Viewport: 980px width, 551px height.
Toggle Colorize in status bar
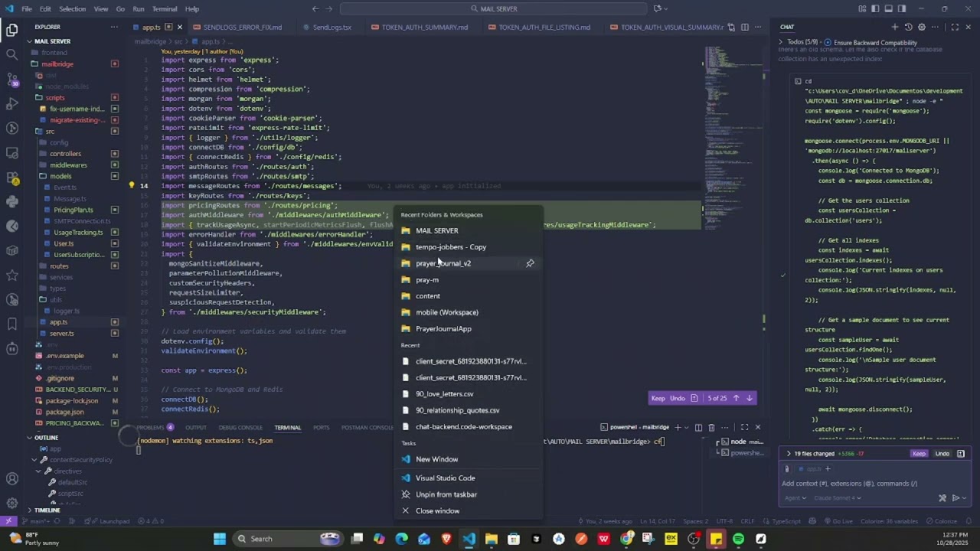pyautogui.click(x=942, y=521)
